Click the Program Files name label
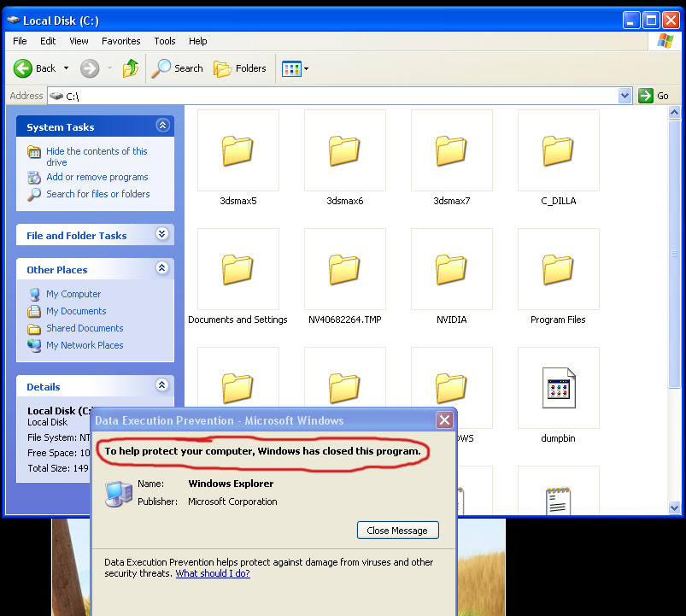This screenshot has height=616, width=686. click(x=558, y=320)
